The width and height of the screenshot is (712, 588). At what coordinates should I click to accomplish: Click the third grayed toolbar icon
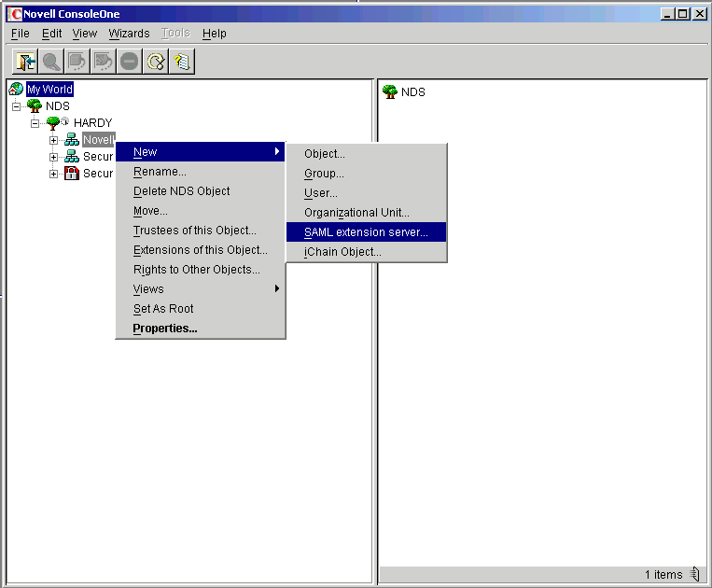[x=77, y=62]
